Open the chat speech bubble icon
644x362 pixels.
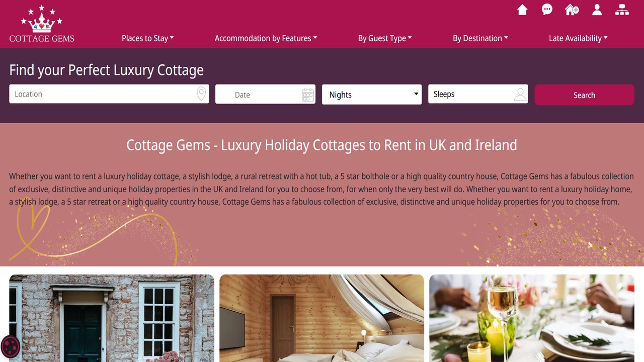coord(547,10)
